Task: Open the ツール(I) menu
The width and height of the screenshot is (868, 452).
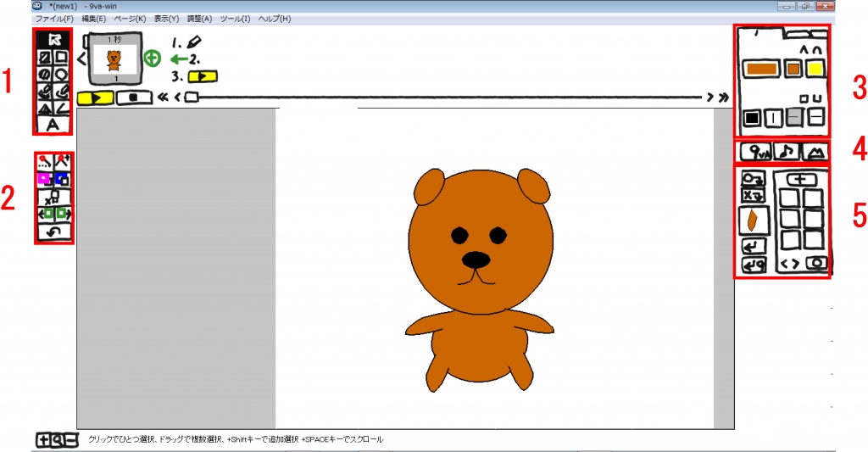Action: point(235,19)
